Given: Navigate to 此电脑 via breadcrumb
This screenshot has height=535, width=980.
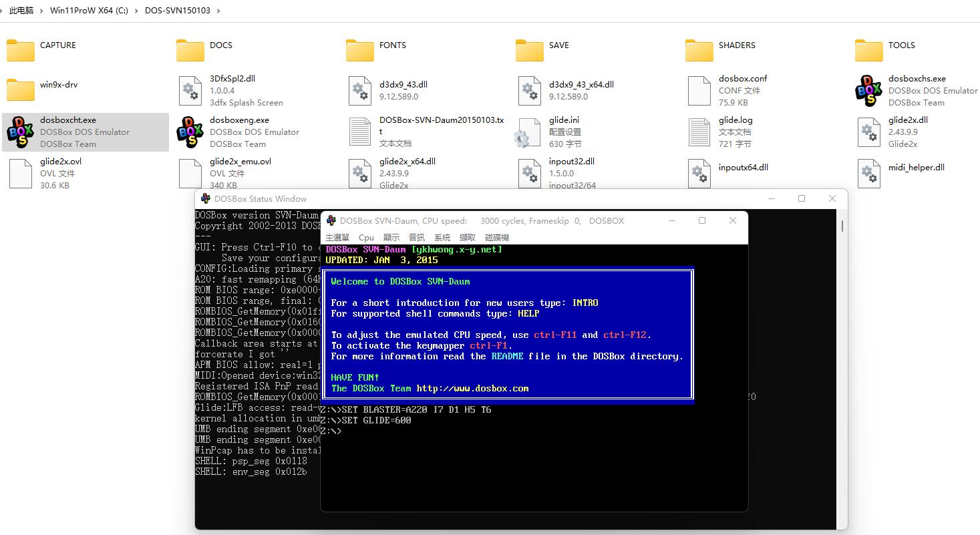Looking at the screenshot, I should 20,10.
